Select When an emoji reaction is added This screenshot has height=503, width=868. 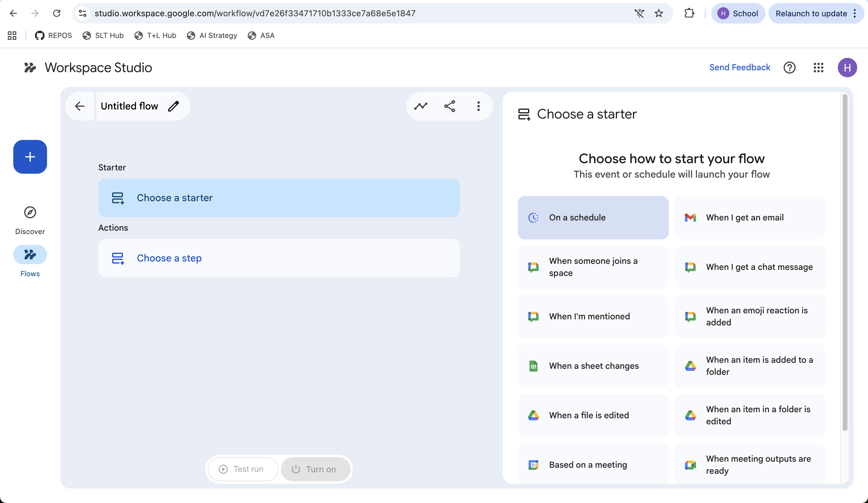(x=750, y=317)
